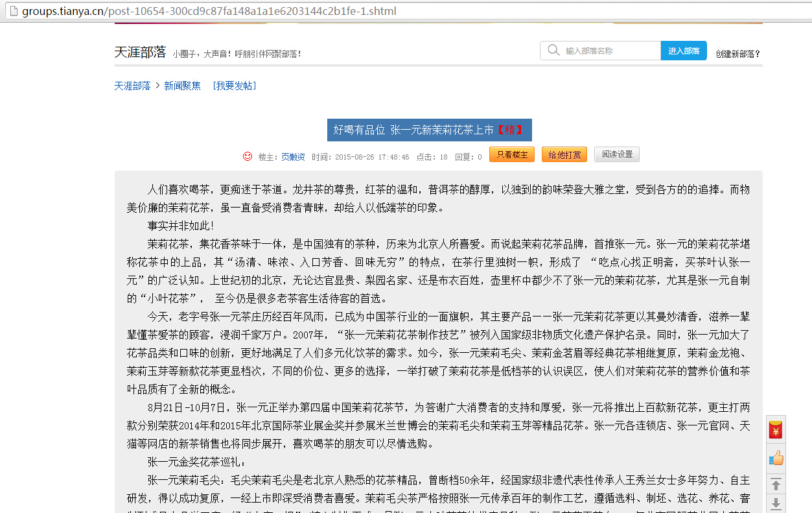The height and width of the screenshot is (513, 812).
Task: Click the 给他打赏 button
Action: [564, 154]
